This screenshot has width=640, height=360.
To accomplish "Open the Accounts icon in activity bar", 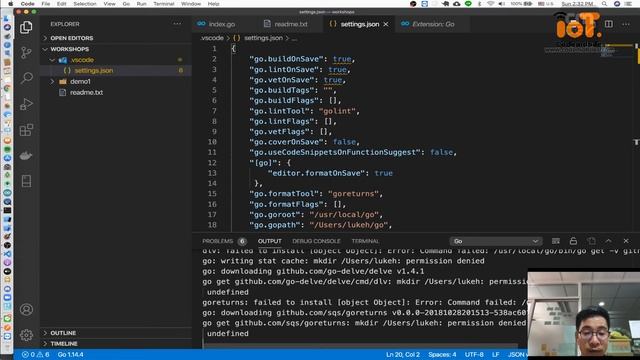I will pyautogui.click(x=26, y=310).
